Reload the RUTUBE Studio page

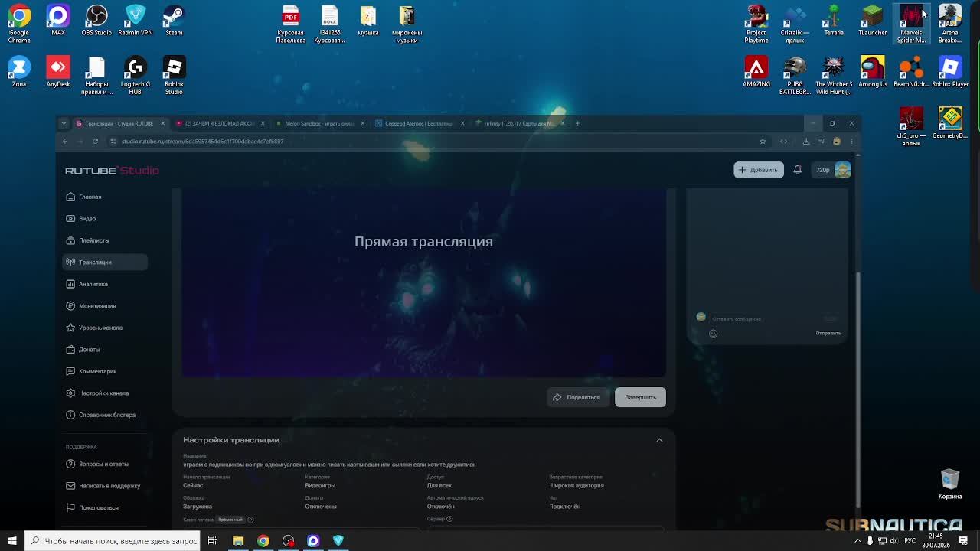pyautogui.click(x=95, y=141)
